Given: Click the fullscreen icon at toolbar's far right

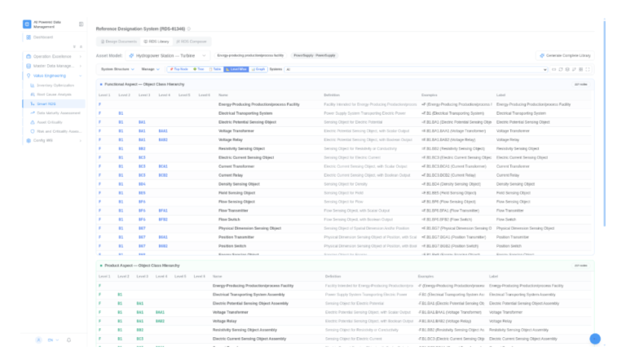Looking at the screenshot, I should coord(588,69).
